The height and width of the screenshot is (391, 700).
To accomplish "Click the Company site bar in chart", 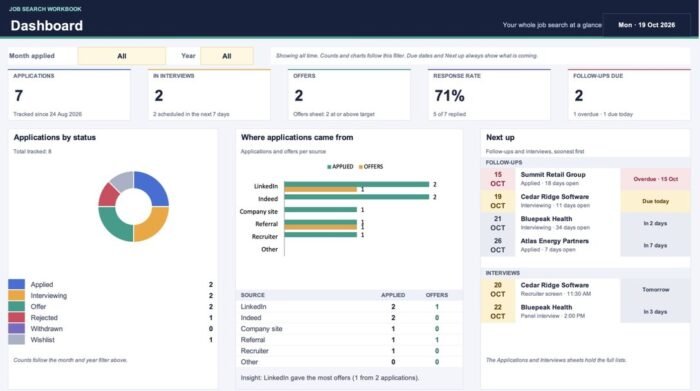I will tap(320, 209).
